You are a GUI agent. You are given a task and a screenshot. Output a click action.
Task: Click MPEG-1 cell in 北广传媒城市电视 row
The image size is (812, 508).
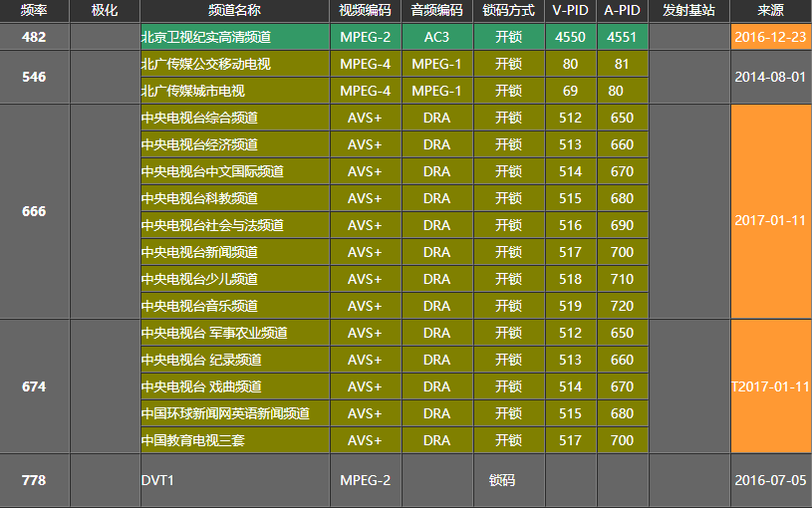click(436, 91)
